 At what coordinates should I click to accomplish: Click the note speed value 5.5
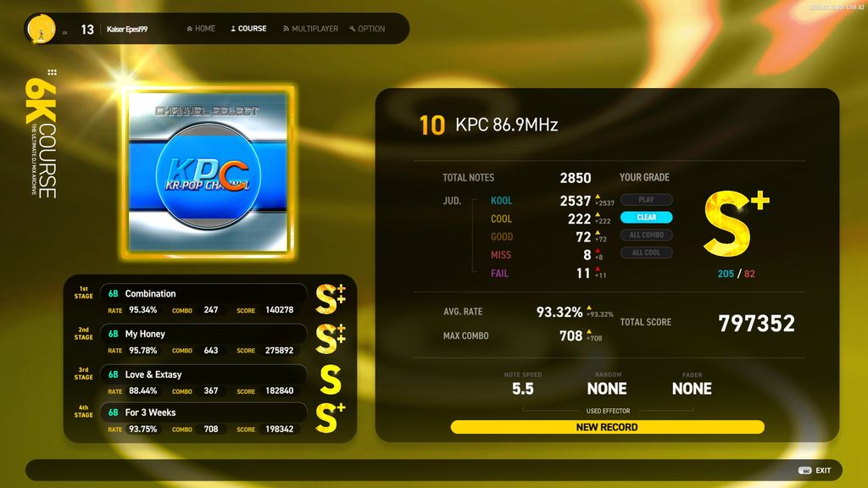click(x=522, y=388)
